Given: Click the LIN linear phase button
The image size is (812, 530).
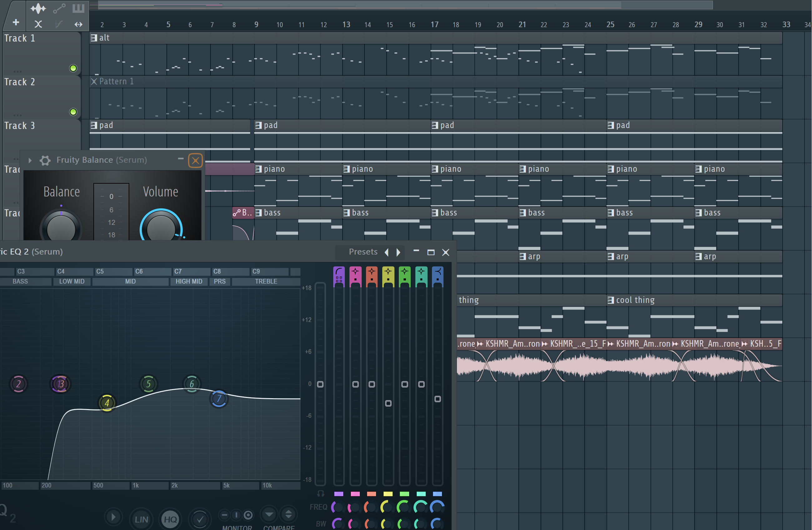Looking at the screenshot, I should pyautogui.click(x=141, y=519).
